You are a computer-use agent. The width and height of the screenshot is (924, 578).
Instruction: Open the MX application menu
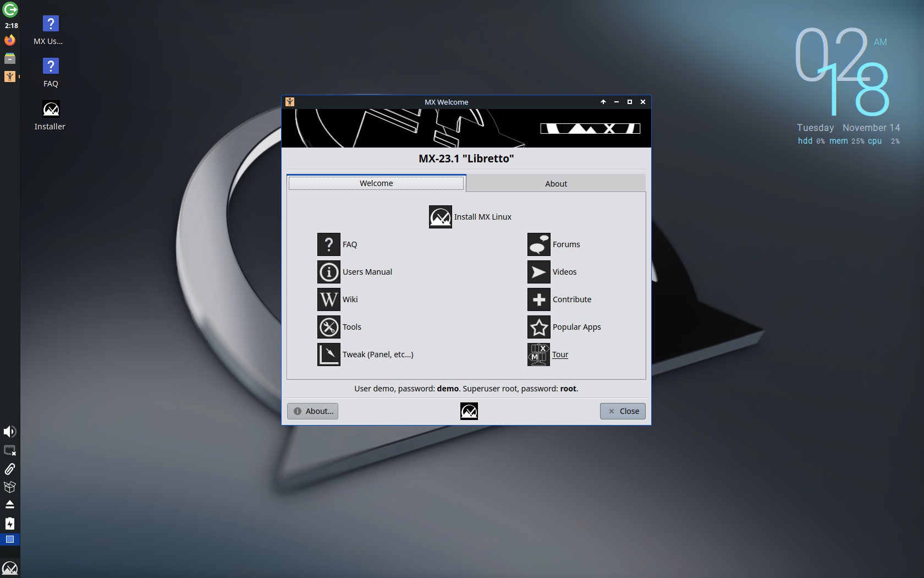tap(10, 568)
